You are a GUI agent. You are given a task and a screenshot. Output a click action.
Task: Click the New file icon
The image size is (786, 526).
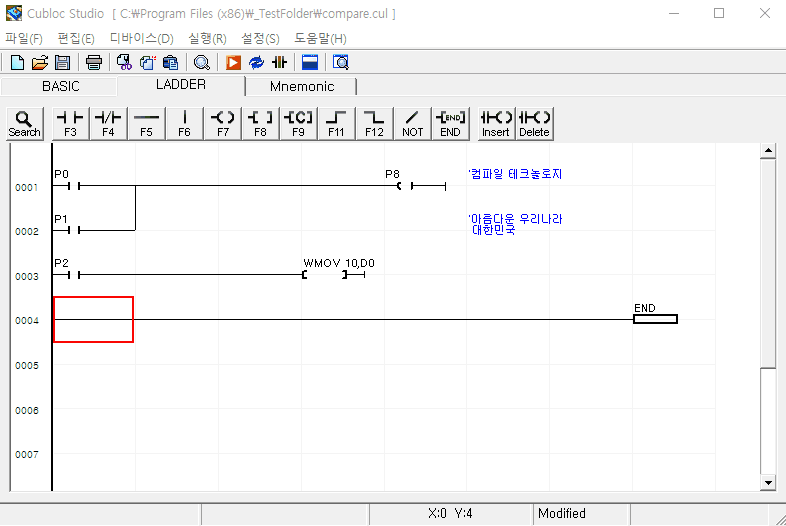click(x=17, y=62)
